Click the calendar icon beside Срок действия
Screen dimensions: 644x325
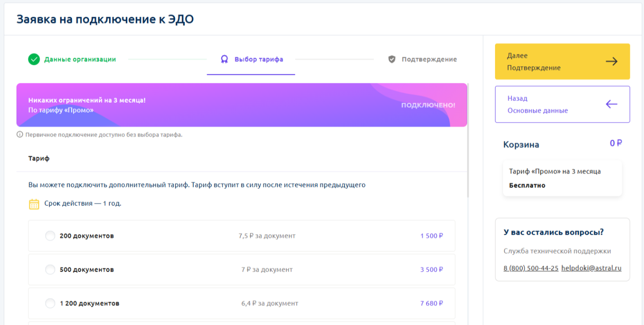pyautogui.click(x=34, y=204)
